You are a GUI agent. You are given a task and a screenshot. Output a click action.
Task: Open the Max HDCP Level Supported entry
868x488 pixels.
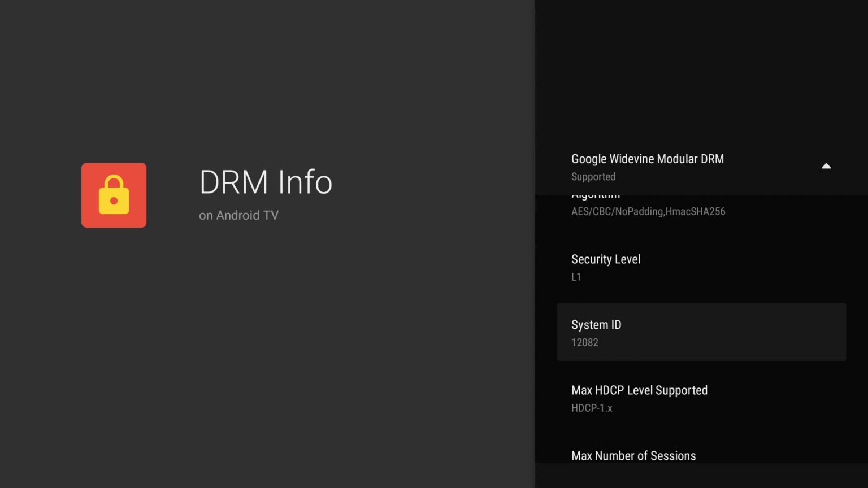click(701, 398)
